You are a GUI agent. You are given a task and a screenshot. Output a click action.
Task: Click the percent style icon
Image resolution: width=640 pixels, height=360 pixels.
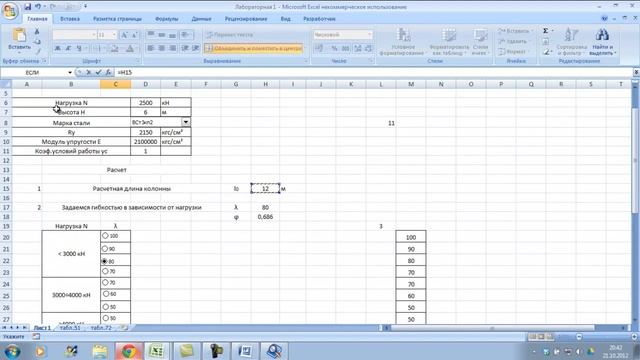[334, 49]
